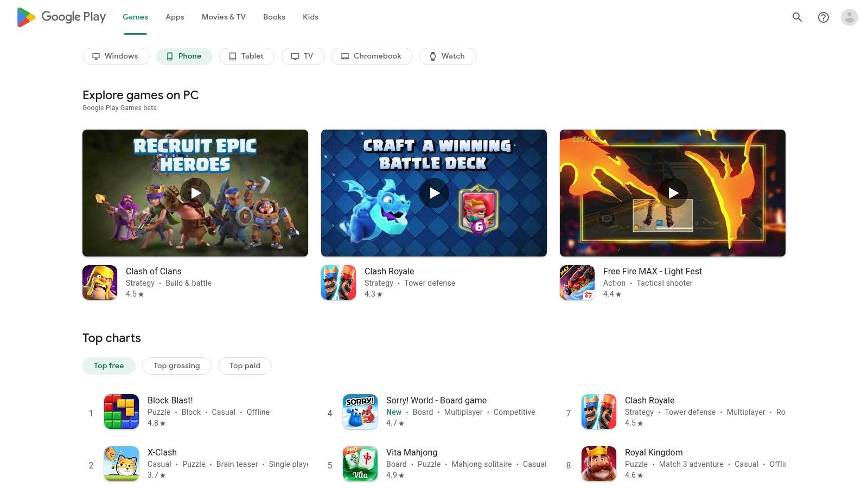Play the Clash Royale promo video
The width and height of the screenshot is (868, 488).
[x=433, y=192]
